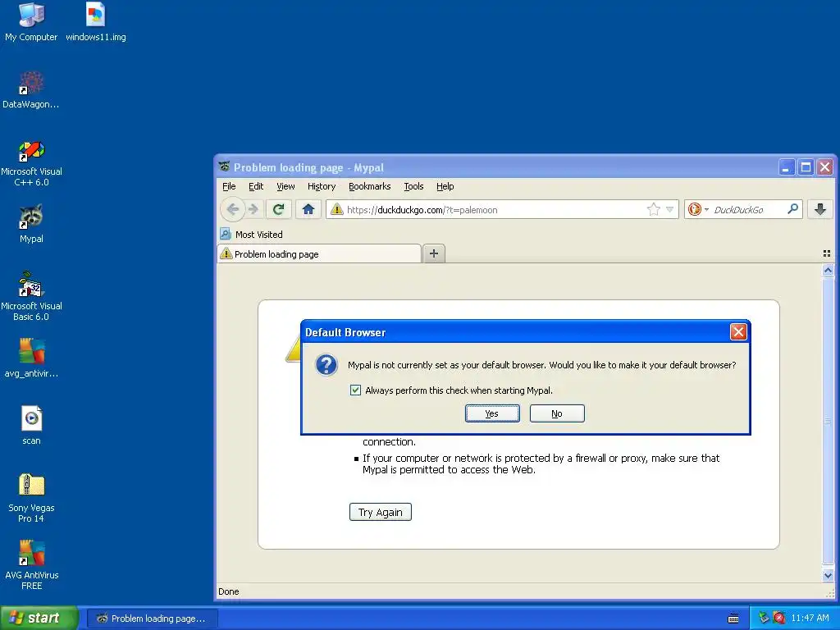Select Microsoft Visual Basic 6.0 shortcut
The height and width of the screenshot is (630, 840).
[x=31, y=296]
